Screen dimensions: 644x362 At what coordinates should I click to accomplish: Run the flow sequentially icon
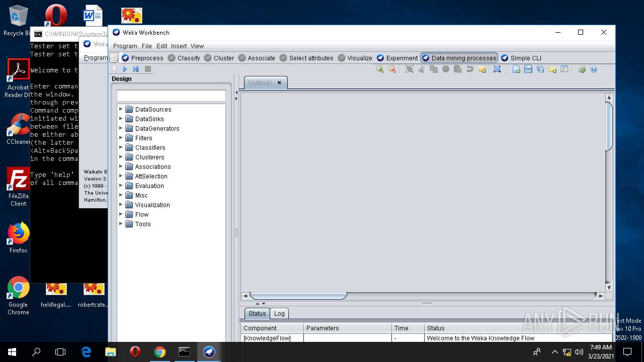point(136,69)
